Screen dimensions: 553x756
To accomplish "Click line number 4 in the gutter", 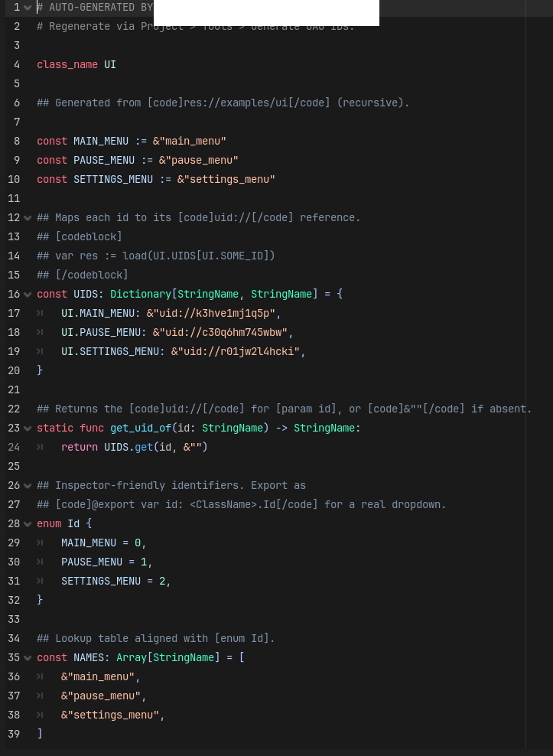I will 17,64.
